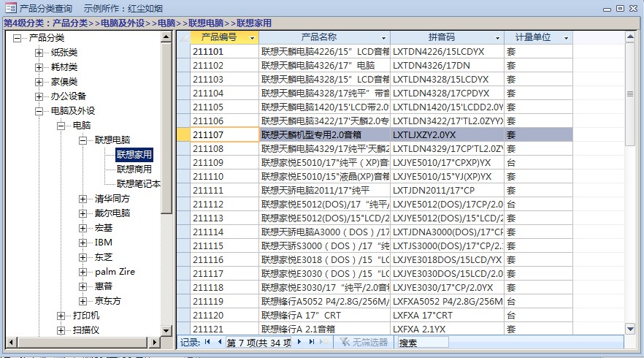Image resolution: width=644 pixels, height=358 pixels.
Task: Click the form icon in title bar
Action: click(x=11, y=8)
